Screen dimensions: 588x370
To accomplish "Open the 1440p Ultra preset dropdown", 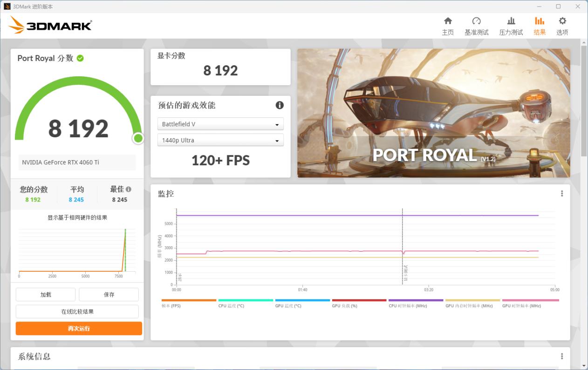I will (220, 140).
